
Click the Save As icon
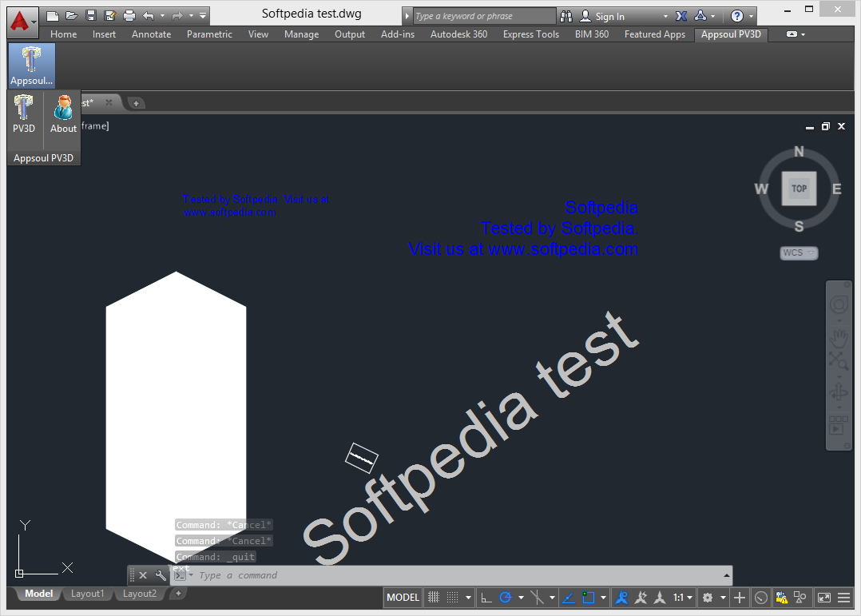[x=110, y=16]
